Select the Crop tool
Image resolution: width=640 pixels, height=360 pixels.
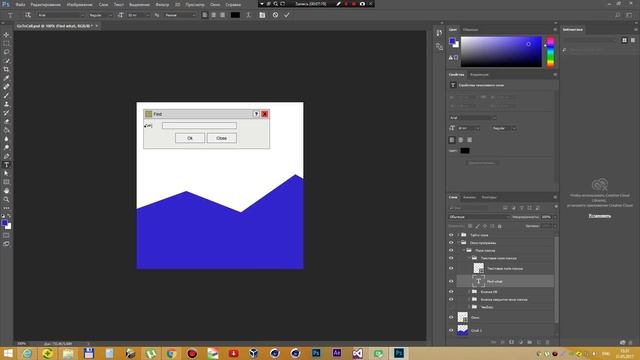[6, 69]
